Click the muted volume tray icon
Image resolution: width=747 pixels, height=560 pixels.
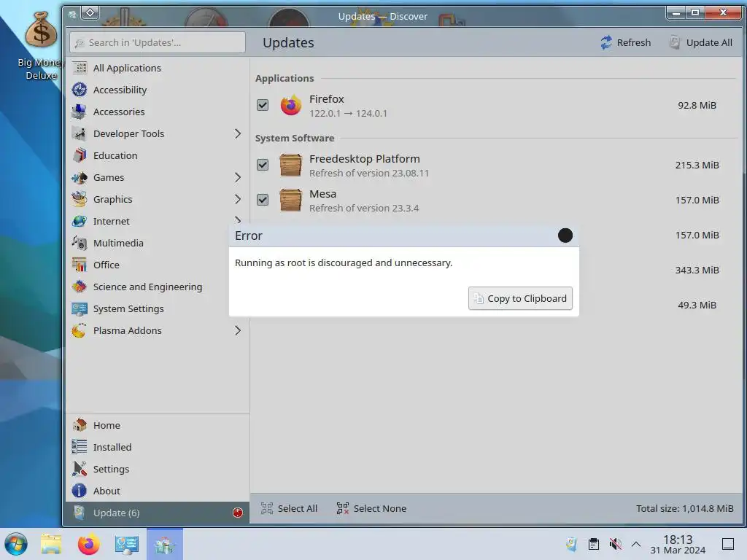coord(616,544)
